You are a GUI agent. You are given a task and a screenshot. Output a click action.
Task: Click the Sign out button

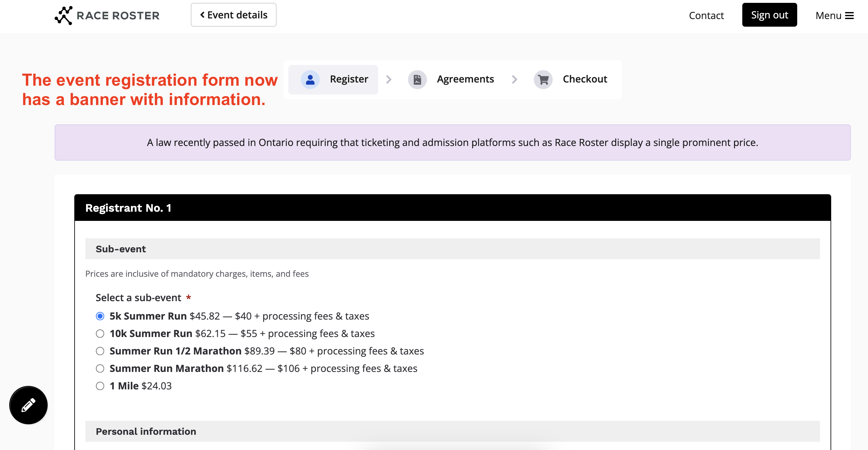pos(769,15)
